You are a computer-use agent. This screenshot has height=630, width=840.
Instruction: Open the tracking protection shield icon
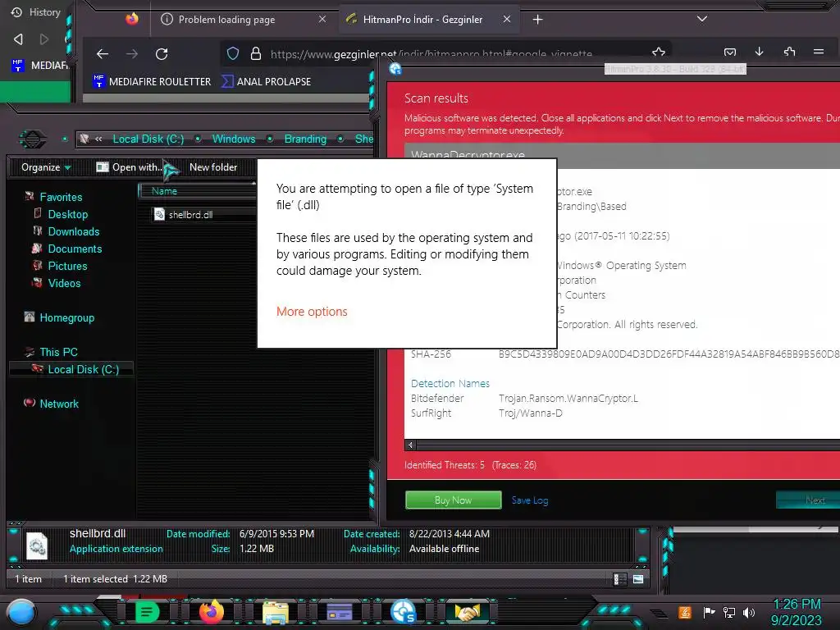click(232, 53)
